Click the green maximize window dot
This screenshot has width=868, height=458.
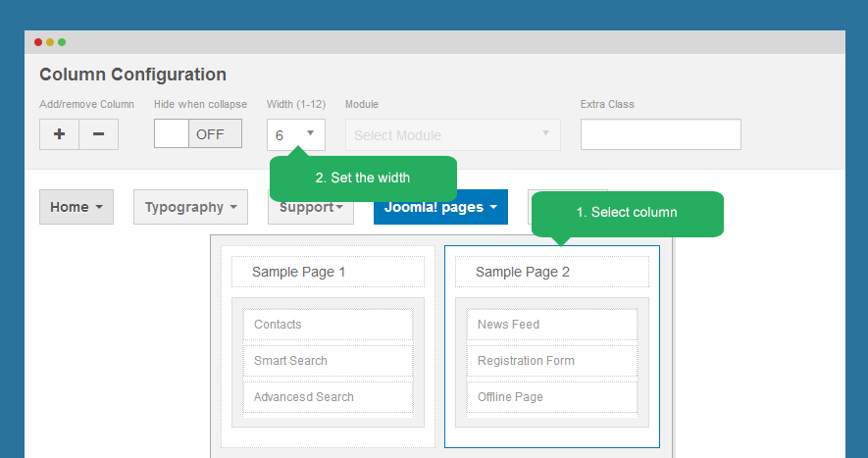pos(62,42)
